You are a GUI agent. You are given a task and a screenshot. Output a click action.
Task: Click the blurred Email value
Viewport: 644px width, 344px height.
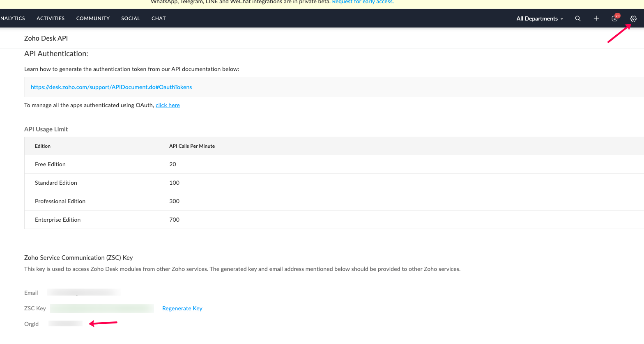84,292
